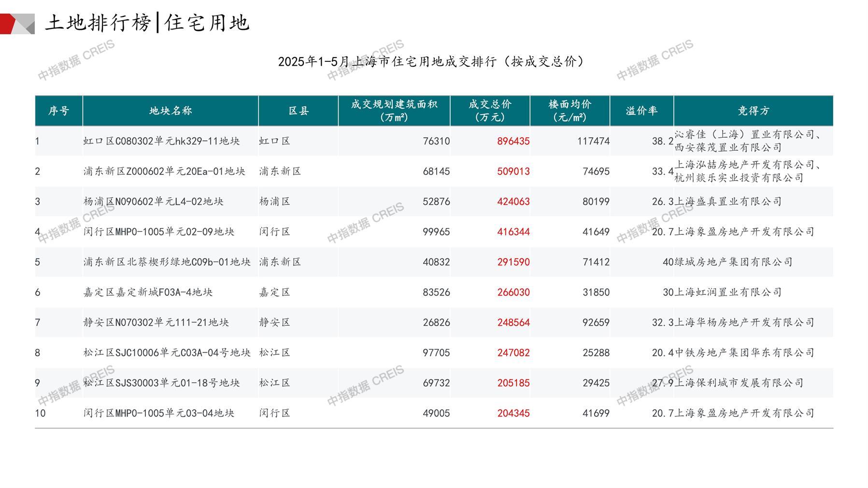Click the 成交规划建筑面积 column header
This screenshot has width=868, height=488.
tap(394, 111)
